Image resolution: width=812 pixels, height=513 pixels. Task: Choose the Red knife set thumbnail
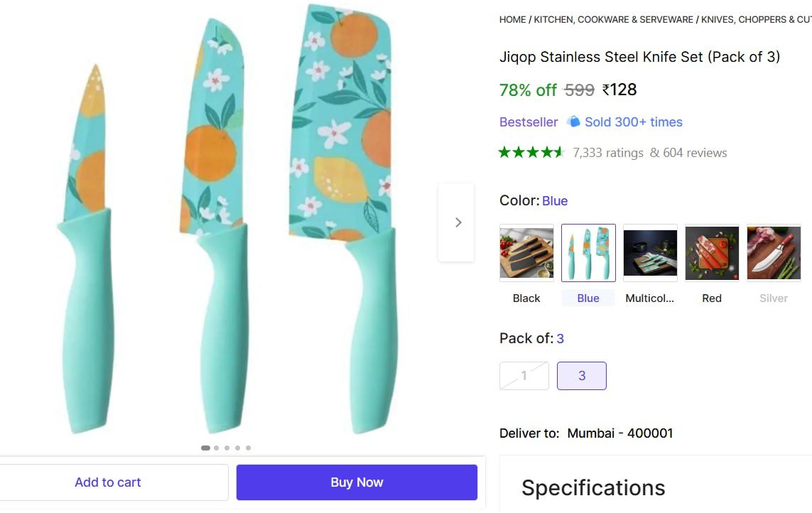pos(712,253)
